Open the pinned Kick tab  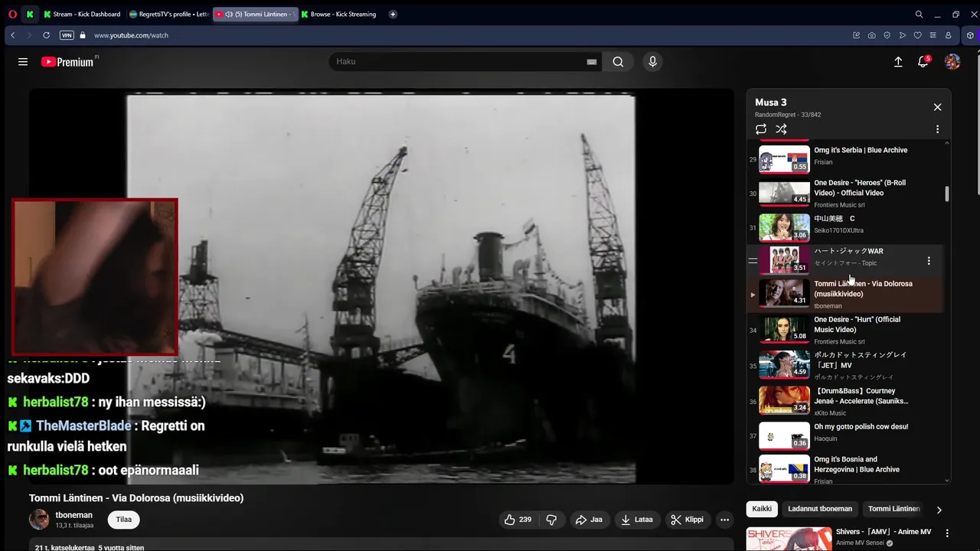pyautogui.click(x=30, y=14)
